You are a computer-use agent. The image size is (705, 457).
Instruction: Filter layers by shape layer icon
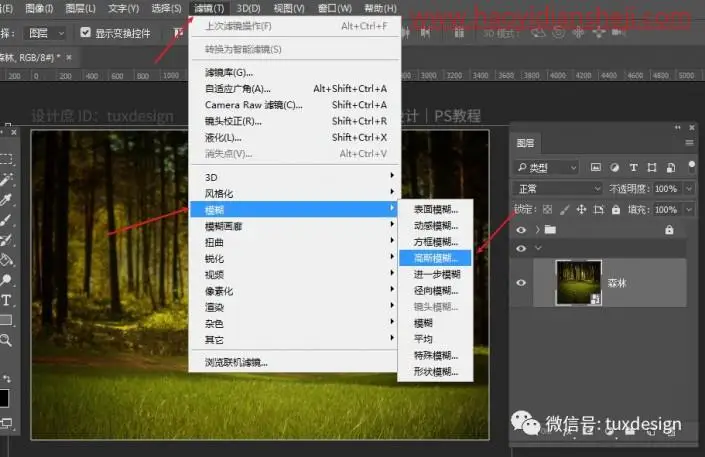pyautogui.click(x=652, y=167)
